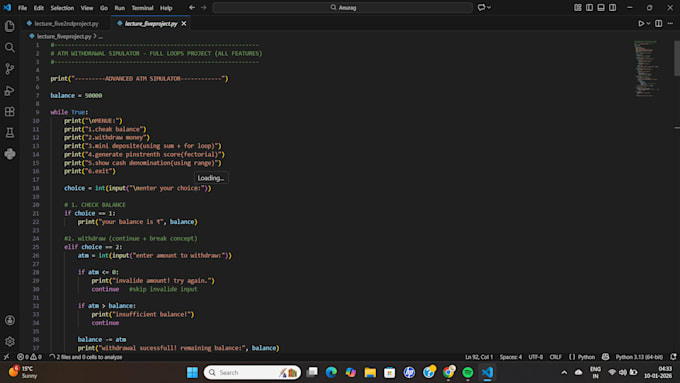Open the Accounts menu

tap(10, 320)
